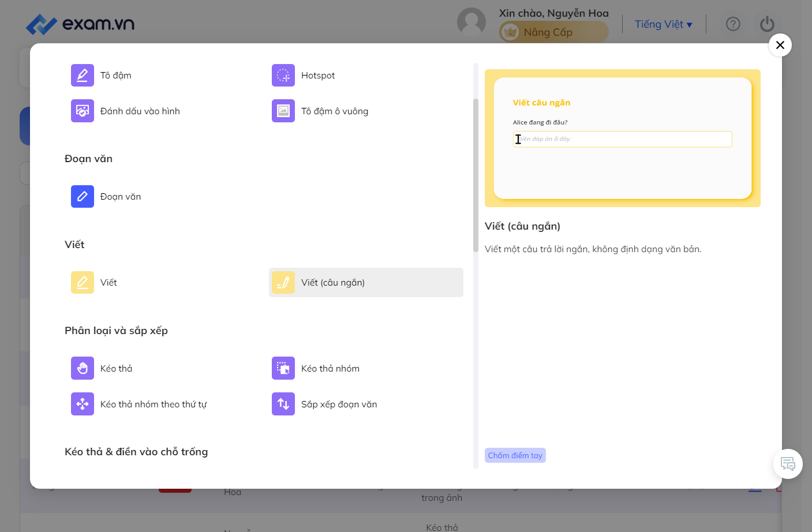This screenshot has height=532, width=812.
Task: Select the Hotspot label text
Action: coord(318,76)
